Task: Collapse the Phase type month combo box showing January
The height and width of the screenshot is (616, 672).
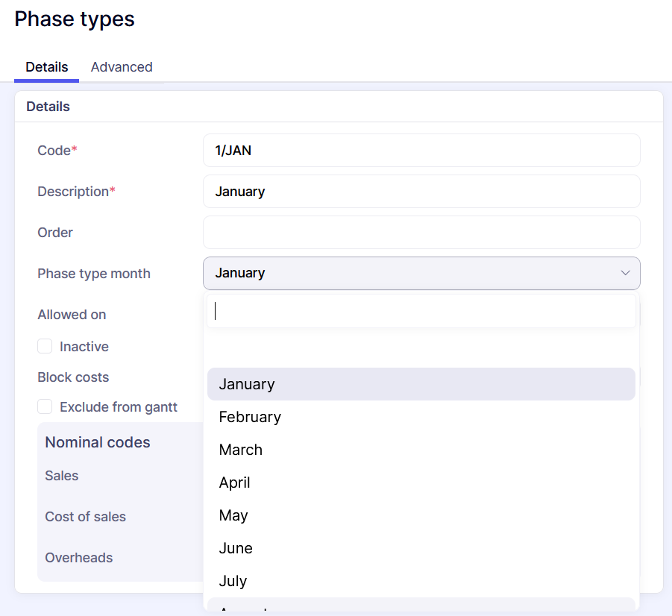Action: 421,273
